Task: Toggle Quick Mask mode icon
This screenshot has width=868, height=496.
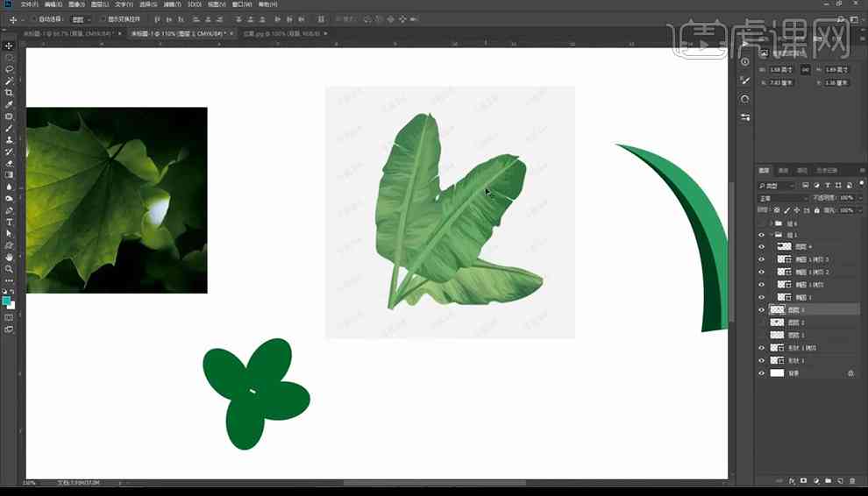Action: tap(9, 318)
